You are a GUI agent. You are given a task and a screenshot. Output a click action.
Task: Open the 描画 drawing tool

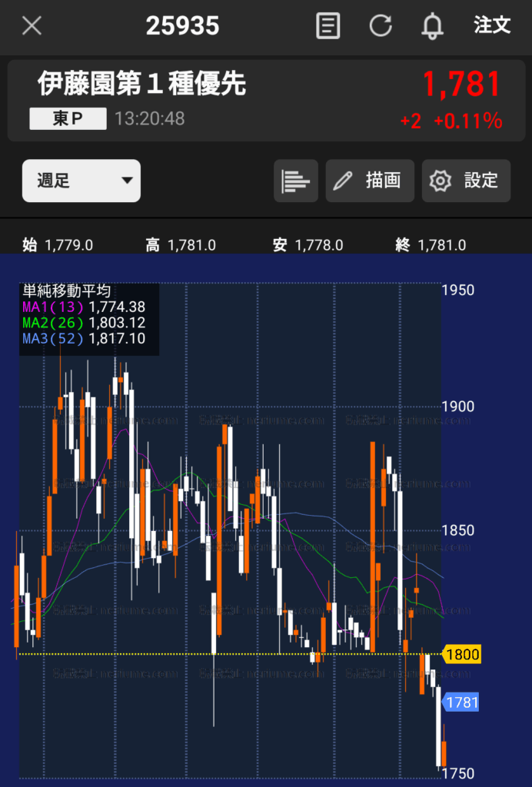[370, 181]
